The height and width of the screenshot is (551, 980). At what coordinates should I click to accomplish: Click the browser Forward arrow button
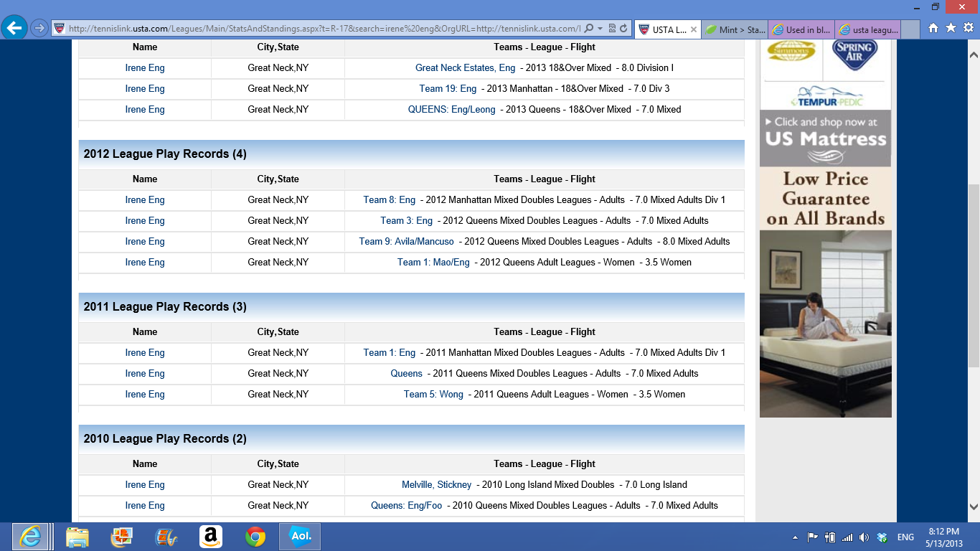coord(39,29)
